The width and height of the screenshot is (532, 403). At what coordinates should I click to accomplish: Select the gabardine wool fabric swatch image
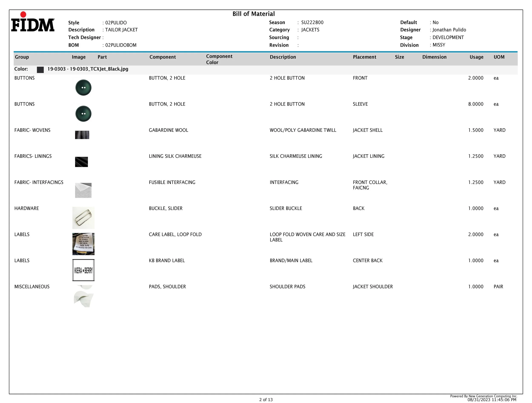point(82,135)
